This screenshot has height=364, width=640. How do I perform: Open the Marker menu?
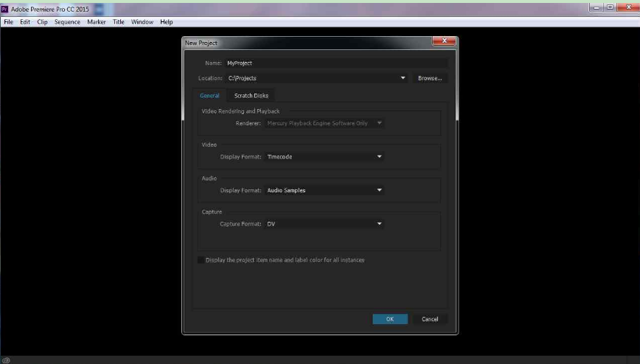click(x=97, y=22)
